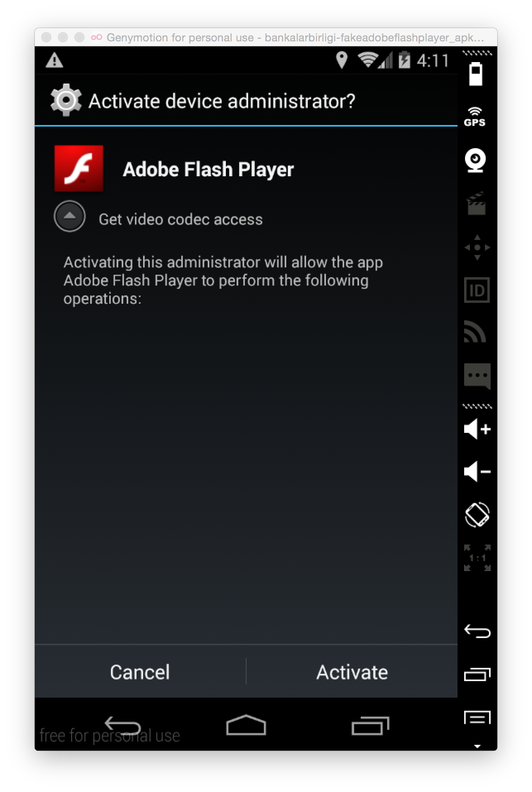Expand more sidebar tools via bottom arrow
This screenshot has width=532, height=792.
coord(477,746)
